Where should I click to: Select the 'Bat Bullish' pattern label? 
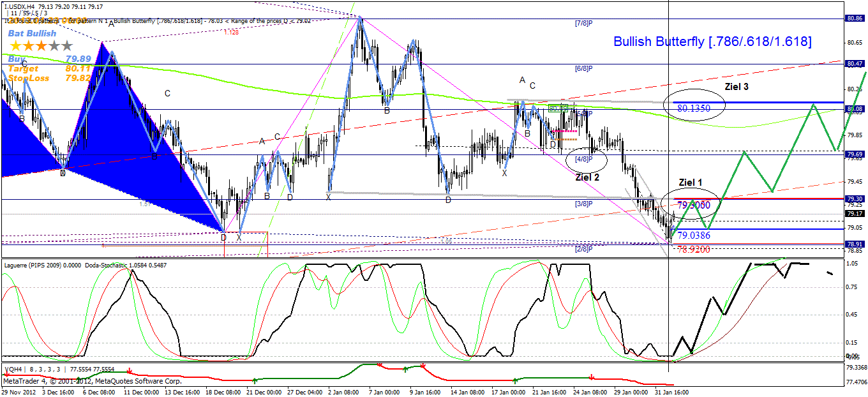[33, 33]
